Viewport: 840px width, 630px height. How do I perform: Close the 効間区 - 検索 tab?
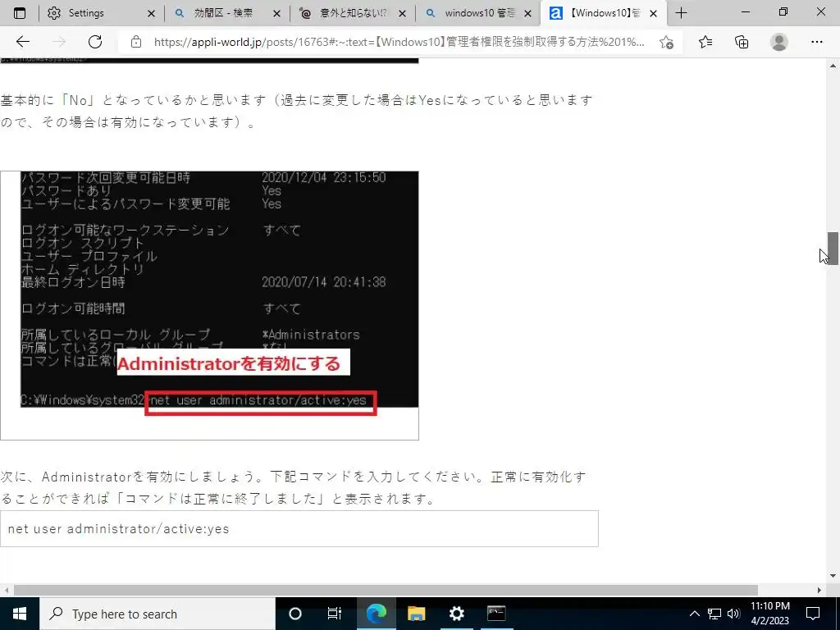point(276,13)
